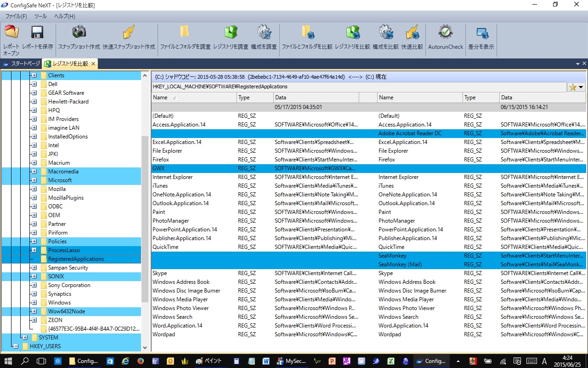Run the AutorunCheck tool
Screen dimensions: 588x368
(x=445, y=37)
